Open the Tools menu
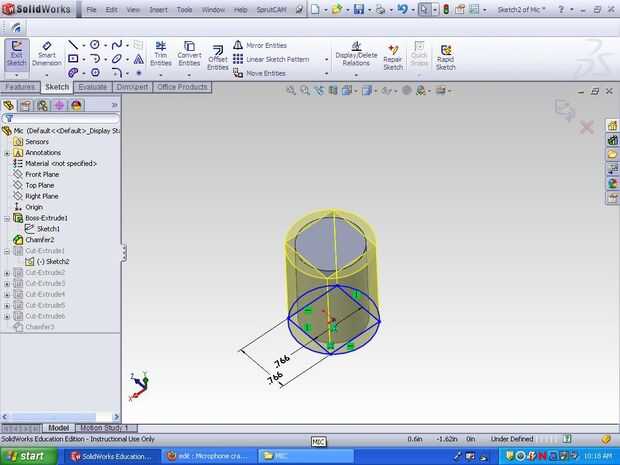 click(184, 9)
